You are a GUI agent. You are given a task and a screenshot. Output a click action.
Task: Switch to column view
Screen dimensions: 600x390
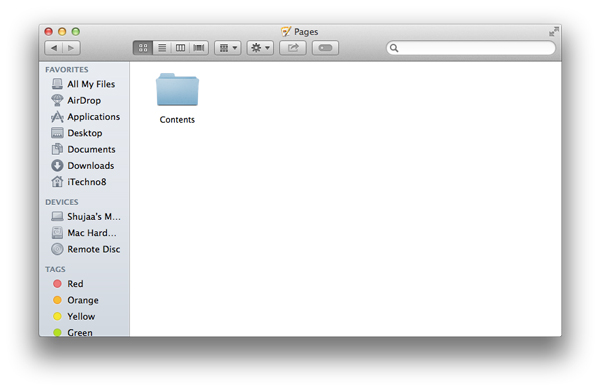180,48
